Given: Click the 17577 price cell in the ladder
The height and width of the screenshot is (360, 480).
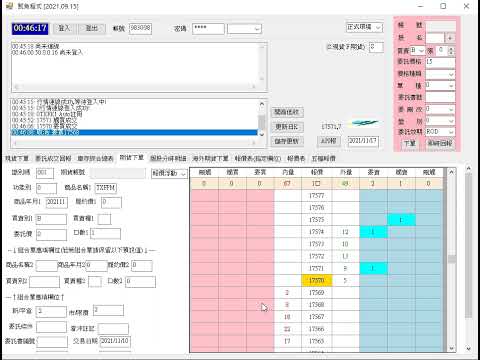Looking at the screenshot, I should (x=317, y=196).
